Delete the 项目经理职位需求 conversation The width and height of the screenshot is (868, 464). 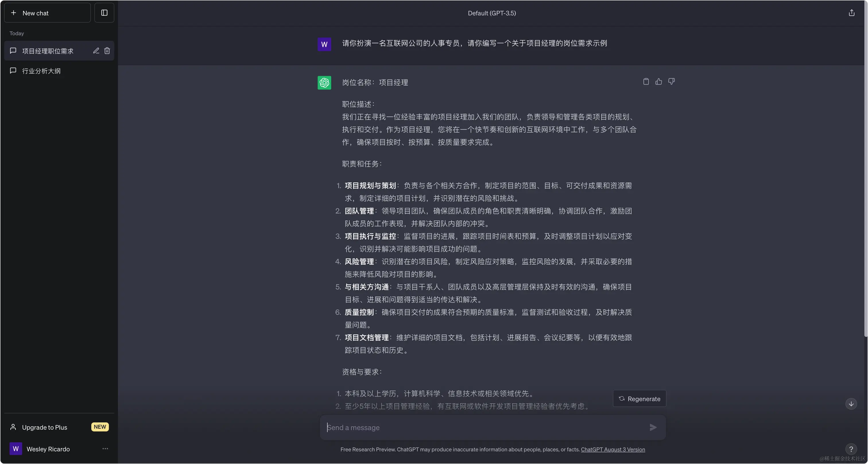[x=107, y=51]
